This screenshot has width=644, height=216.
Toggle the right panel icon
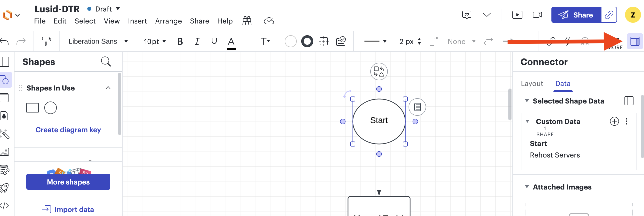click(635, 41)
